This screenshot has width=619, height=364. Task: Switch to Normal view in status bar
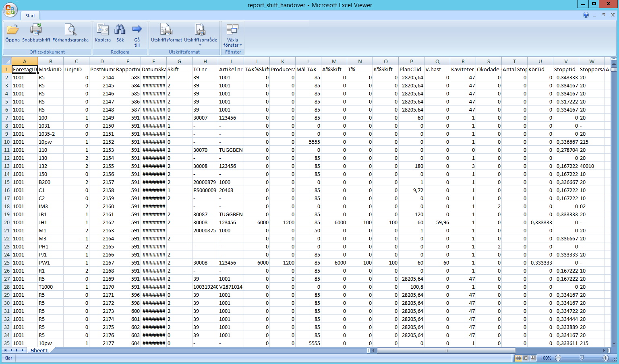click(x=519, y=358)
